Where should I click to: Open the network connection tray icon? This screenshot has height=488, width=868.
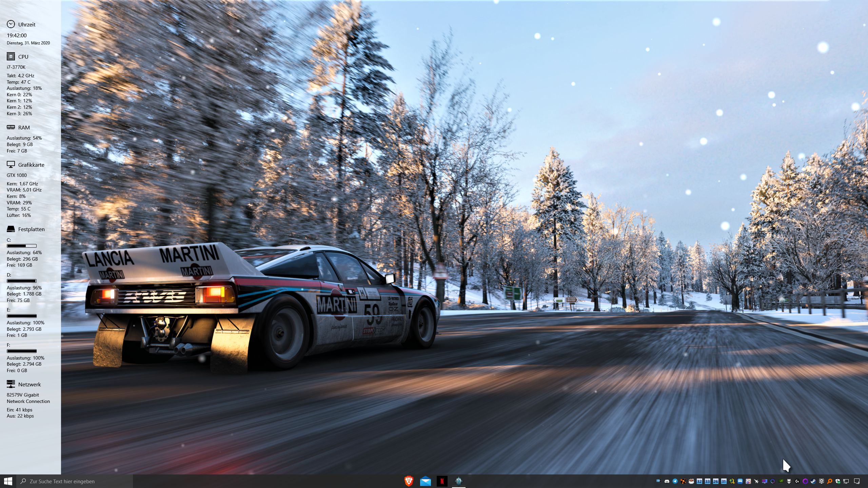[x=846, y=481]
